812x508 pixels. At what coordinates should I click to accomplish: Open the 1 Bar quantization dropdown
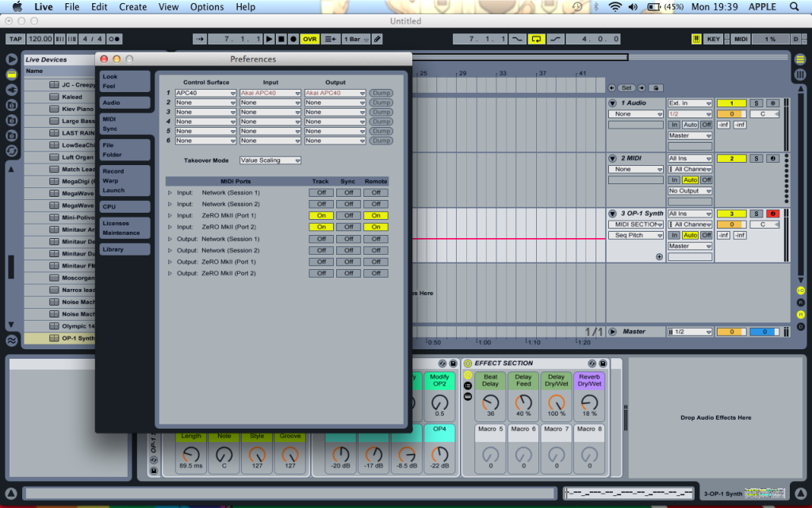tap(356, 39)
